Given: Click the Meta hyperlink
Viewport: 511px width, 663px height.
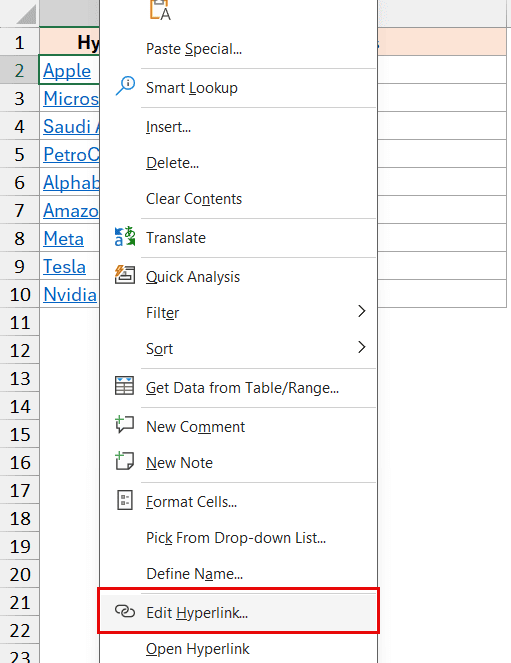Looking at the screenshot, I should pyautogui.click(x=63, y=238).
